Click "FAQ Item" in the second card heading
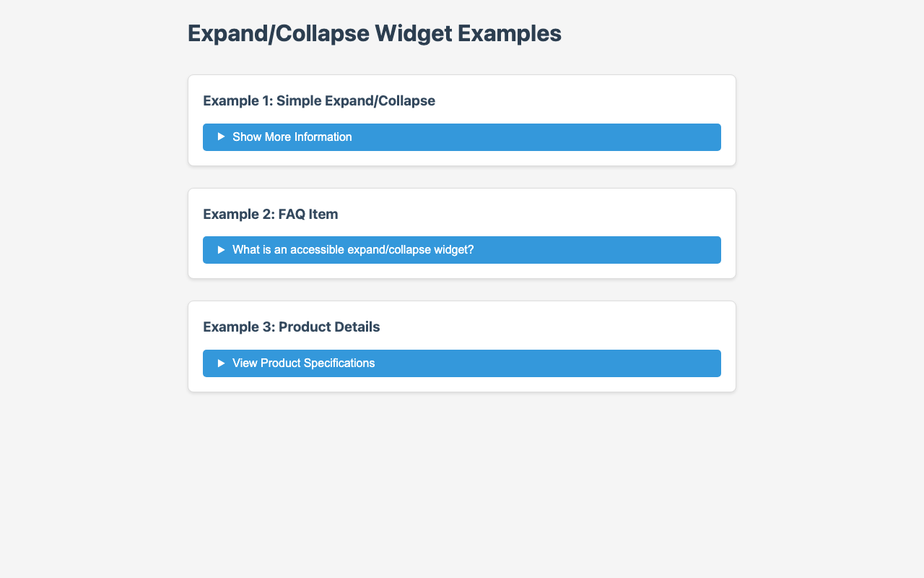 (308, 215)
